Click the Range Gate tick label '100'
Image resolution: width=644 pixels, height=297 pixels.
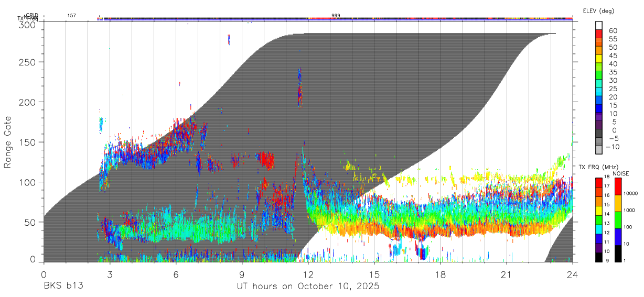point(27,182)
